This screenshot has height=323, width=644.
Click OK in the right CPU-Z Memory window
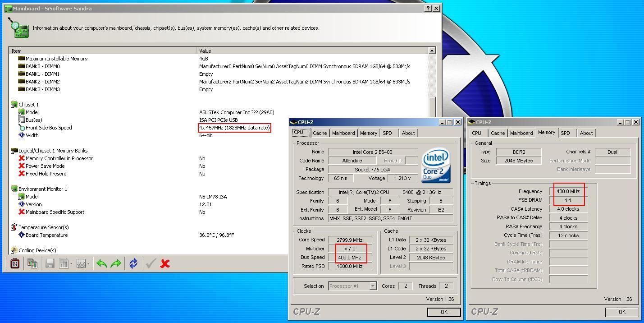pos(622,312)
